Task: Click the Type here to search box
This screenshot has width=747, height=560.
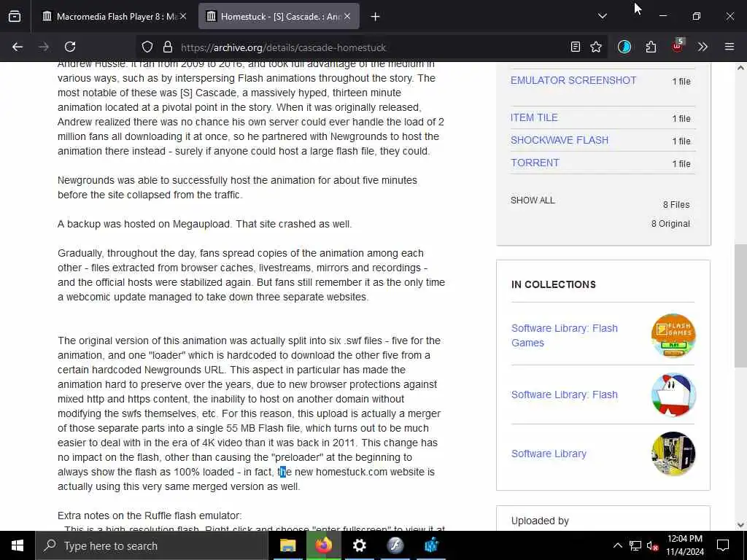Action: (x=152, y=545)
